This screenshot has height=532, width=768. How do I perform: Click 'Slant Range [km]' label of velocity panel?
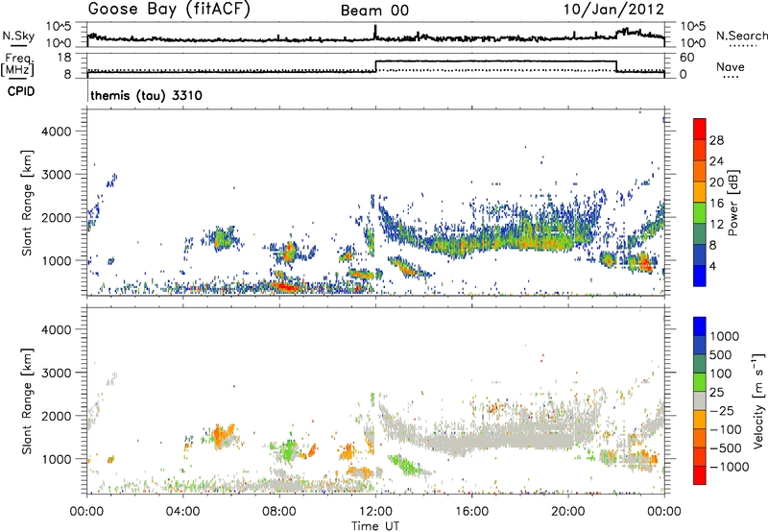click(x=27, y=400)
